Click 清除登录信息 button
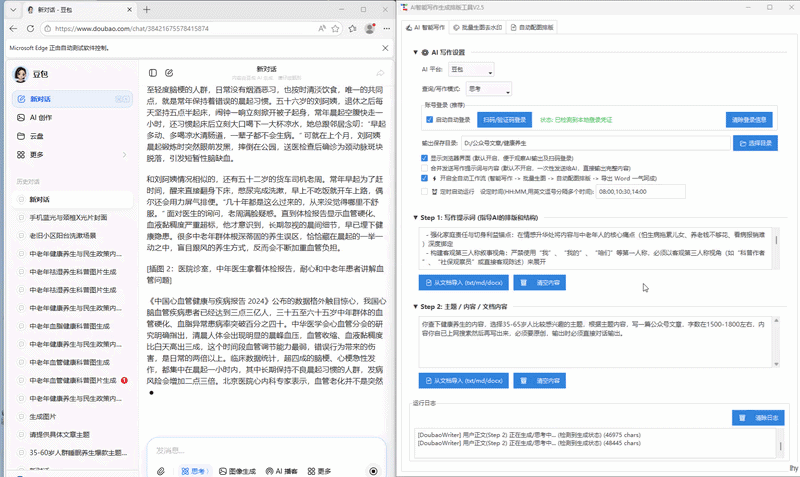Viewport: 800px width, 477px height. [749, 120]
